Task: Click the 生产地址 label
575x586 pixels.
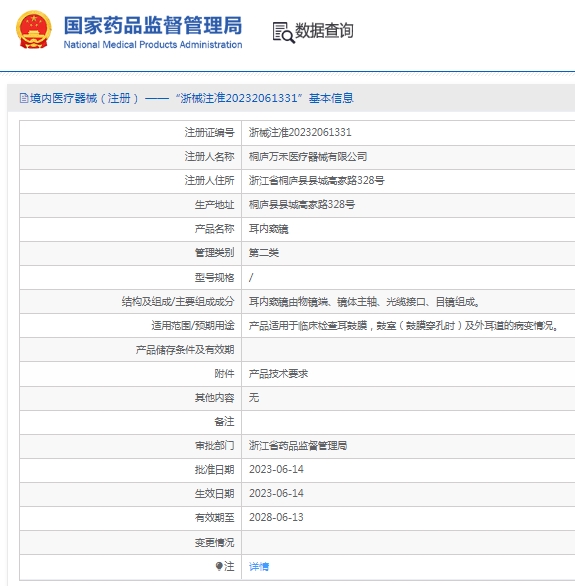Action: point(214,204)
